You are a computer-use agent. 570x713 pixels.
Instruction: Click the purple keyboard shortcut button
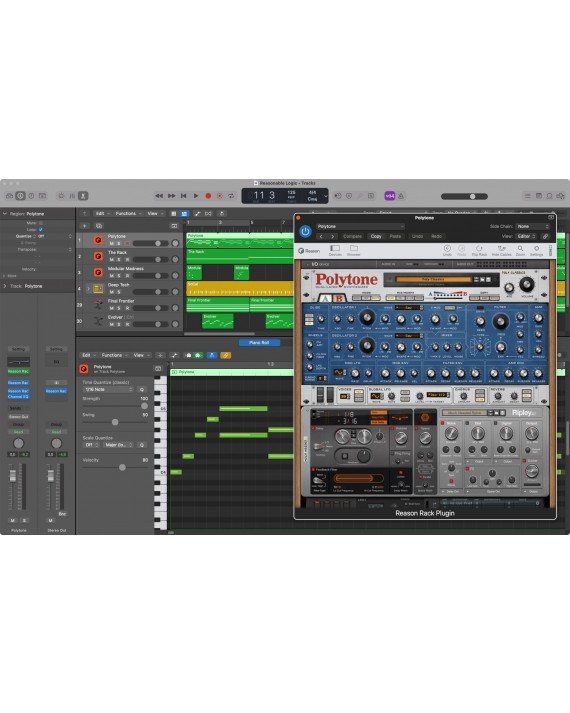pyautogui.click(x=390, y=196)
